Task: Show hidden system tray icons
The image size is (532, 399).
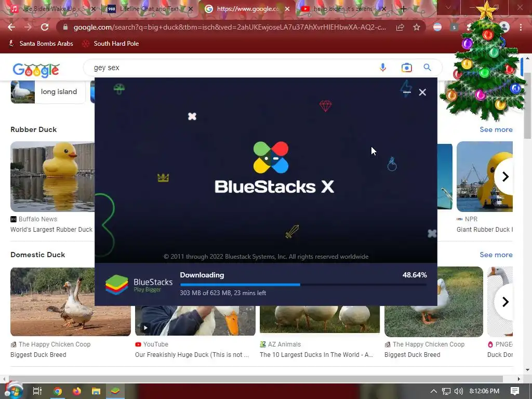Action: [434, 391]
